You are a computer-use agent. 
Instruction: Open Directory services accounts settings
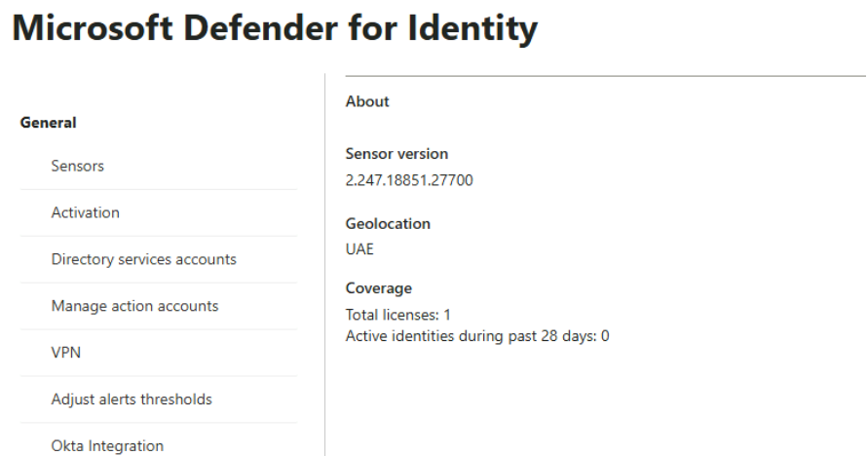click(143, 259)
